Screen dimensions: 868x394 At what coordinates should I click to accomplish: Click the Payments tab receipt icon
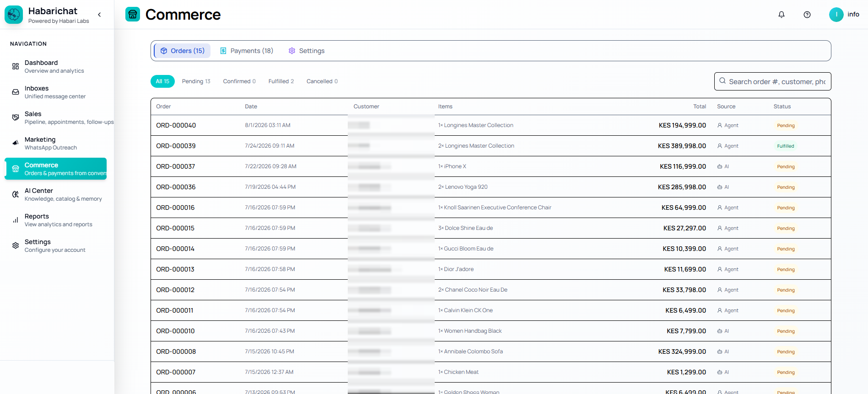point(223,51)
